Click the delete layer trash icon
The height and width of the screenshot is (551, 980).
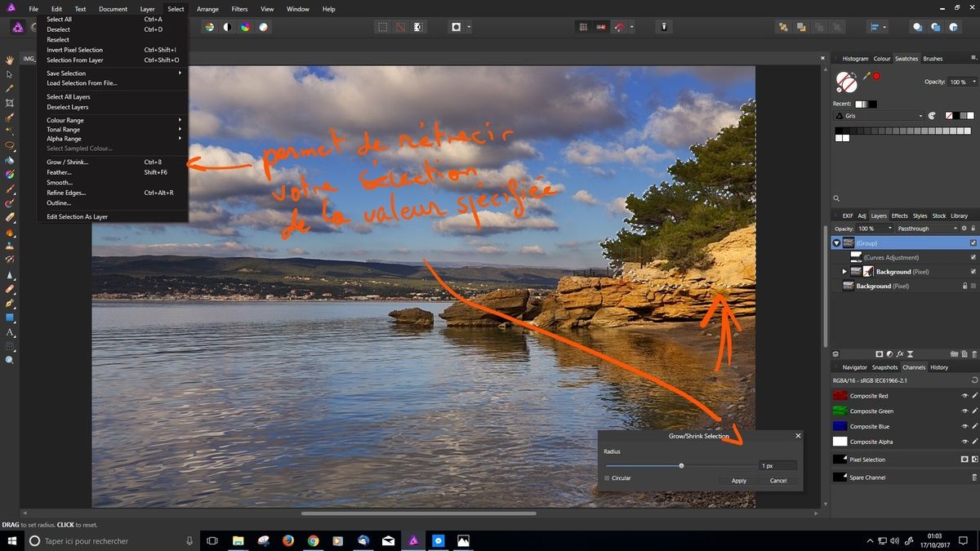[975, 354]
